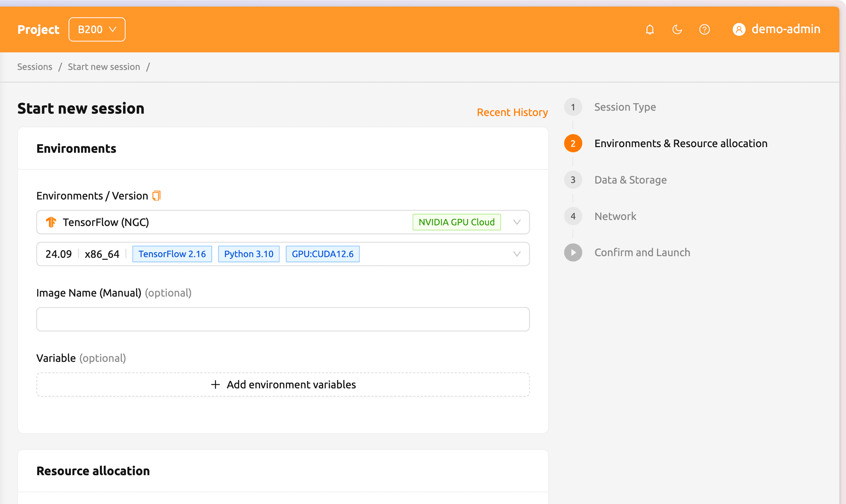Open help via the question mark icon
Screen dimensions: 846x504
[x=705, y=30]
